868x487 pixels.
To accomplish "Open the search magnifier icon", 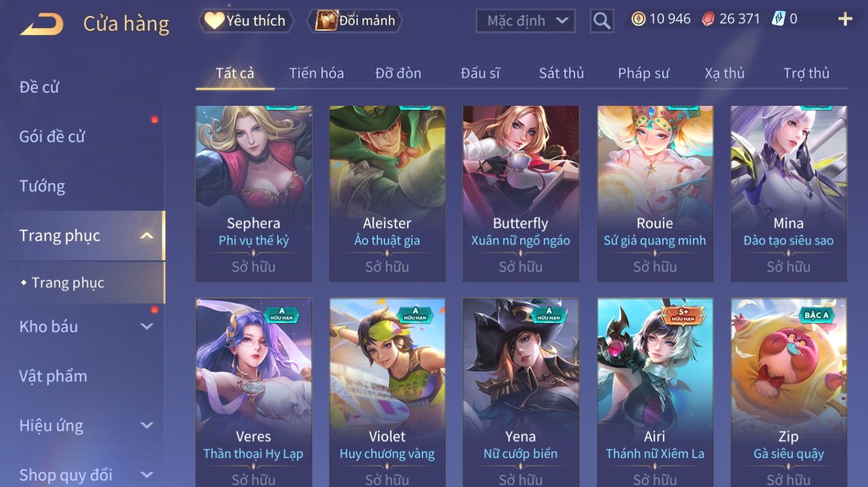I will coord(602,21).
